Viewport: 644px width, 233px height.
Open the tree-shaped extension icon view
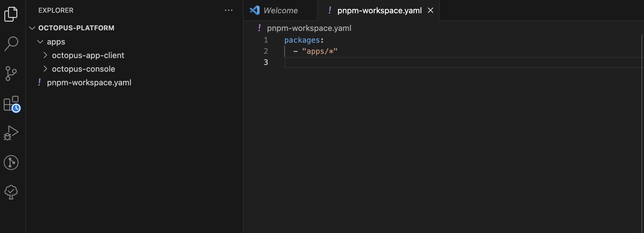pyautogui.click(x=11, y=192)
